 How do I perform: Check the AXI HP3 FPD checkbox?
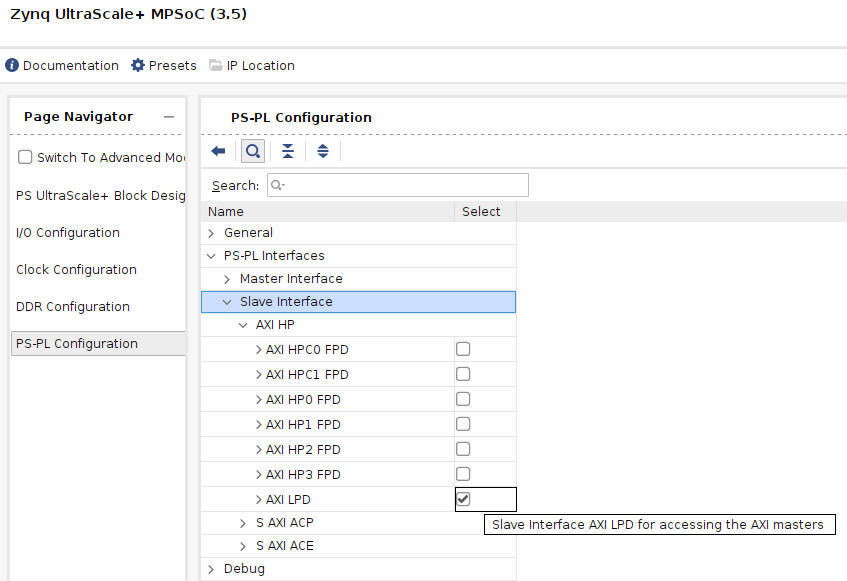click(463, 474)
